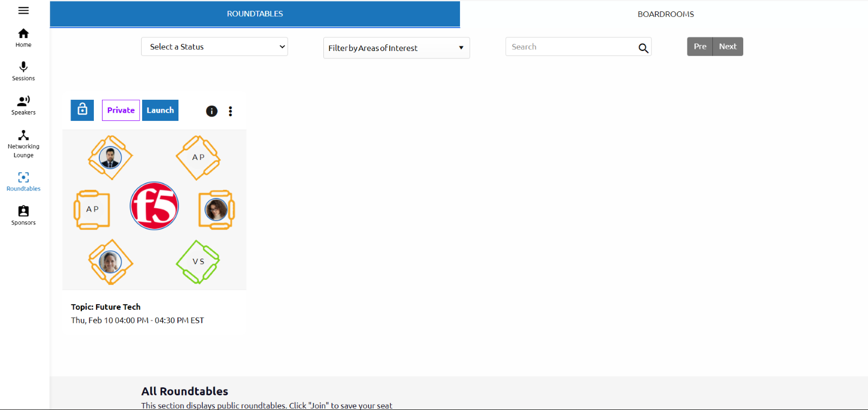Image resolution: width=868 pixels, height=410 pixels.
Task: Launch the Future Tech roundtable
Action: 160,110
